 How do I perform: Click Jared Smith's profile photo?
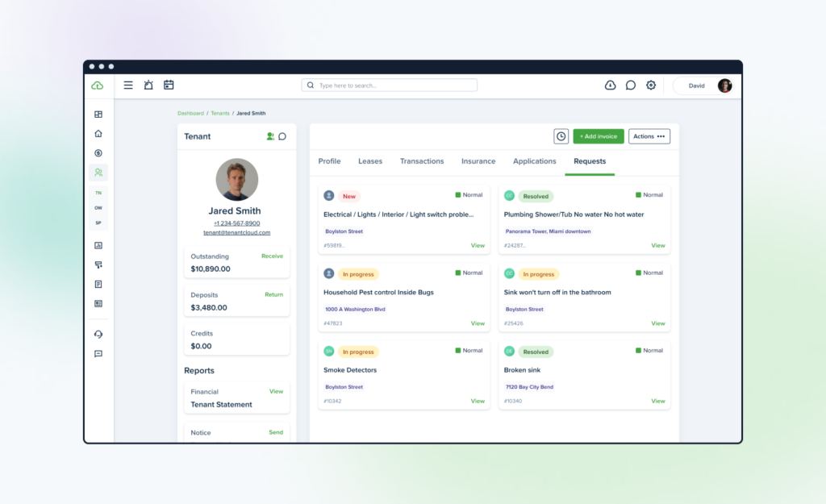237,180
